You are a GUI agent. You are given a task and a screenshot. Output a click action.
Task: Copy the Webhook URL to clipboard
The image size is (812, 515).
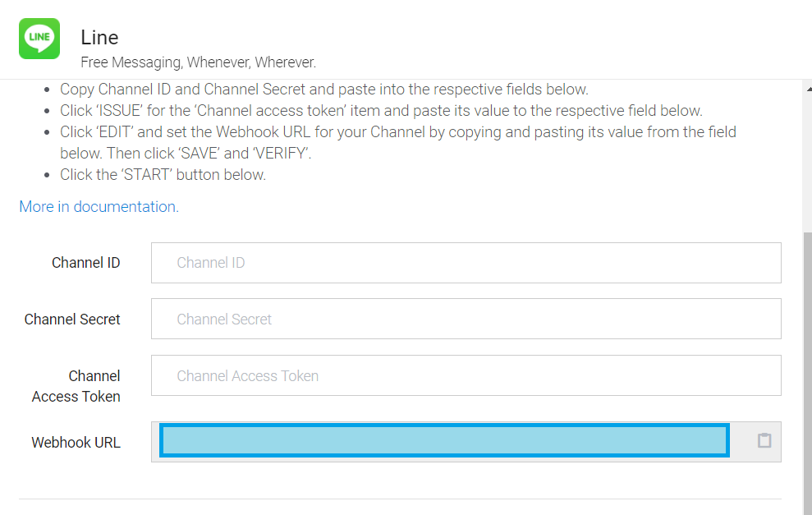pos(764,441)
